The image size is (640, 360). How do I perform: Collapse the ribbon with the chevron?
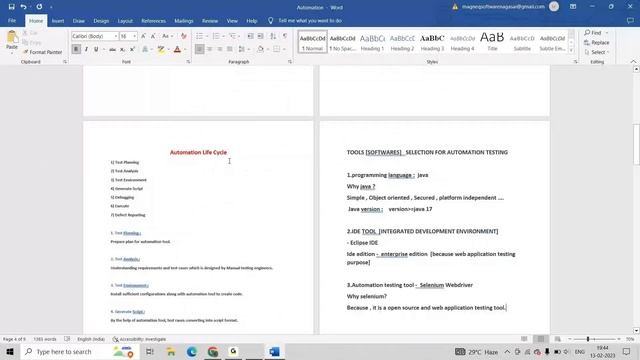point(633,62)
